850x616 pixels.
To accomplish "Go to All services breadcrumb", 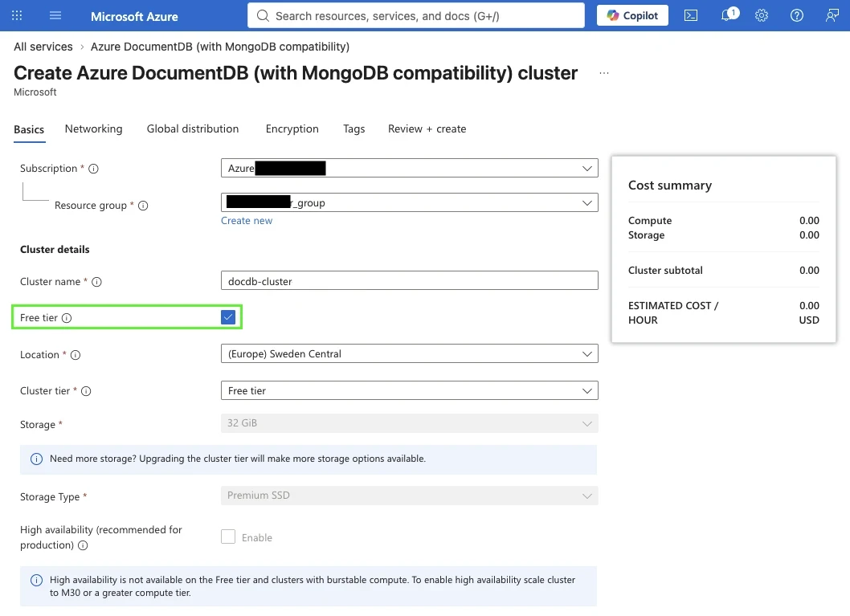I will (43, 47).
